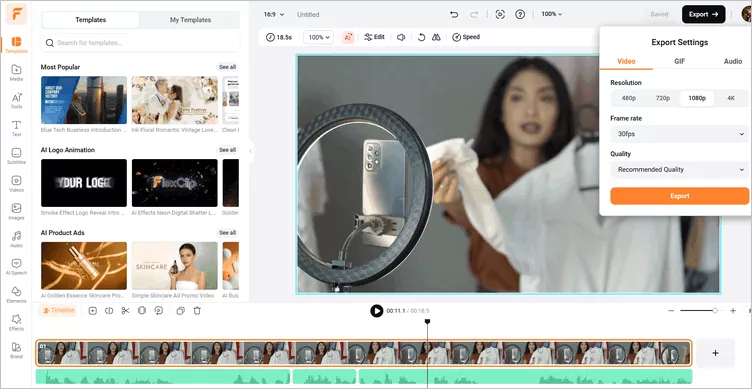Click the pink AI tools icon
Viewport: 752px width, 389px height.
[348, 37]
